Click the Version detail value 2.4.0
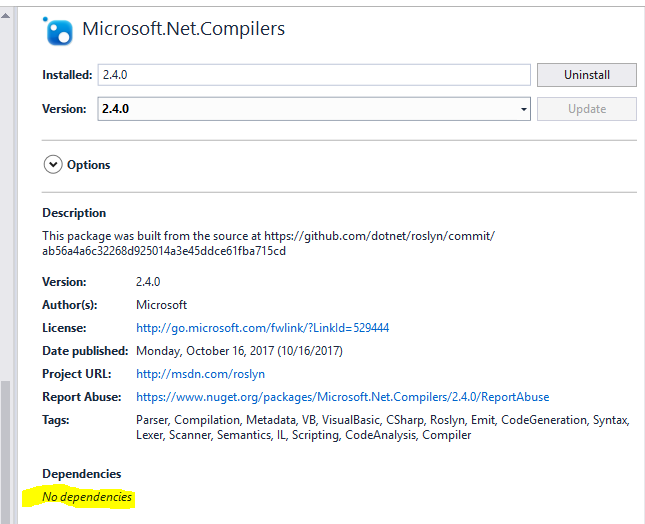This screenshot has height=524, width=645. point(148,282)
